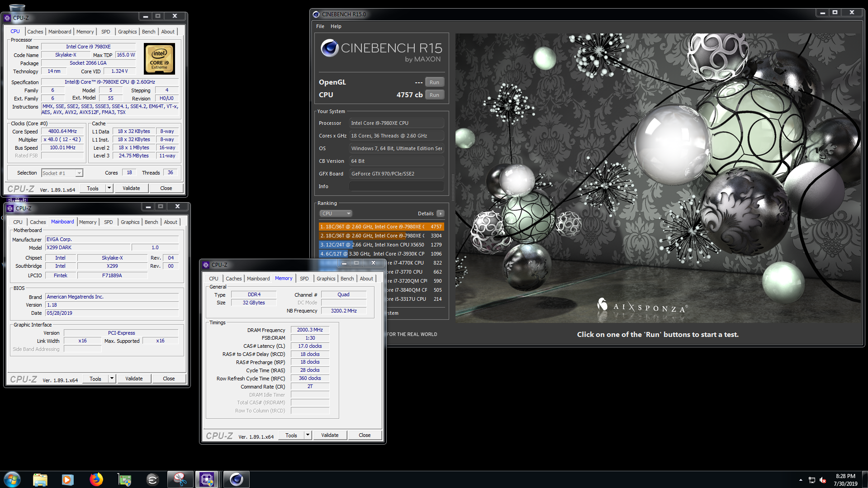Click GFX Board field GeForce GTX 970
Screen dimensions: 868x488
[x=396, y=174]
